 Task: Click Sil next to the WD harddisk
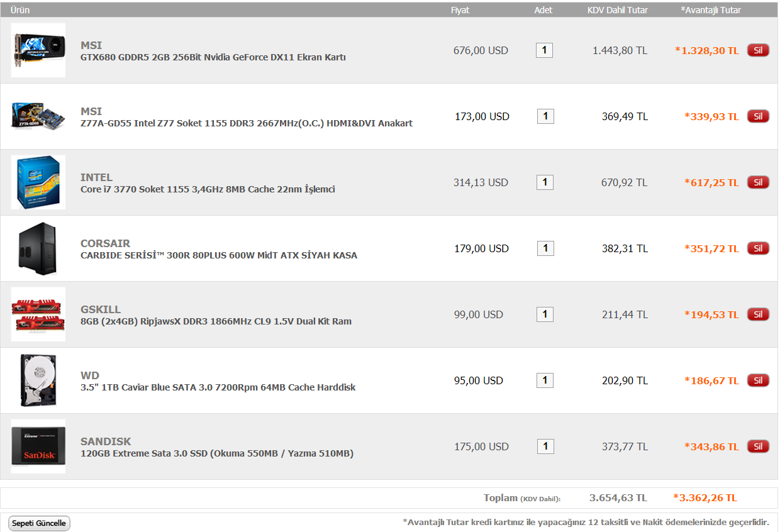click(758, 380)
